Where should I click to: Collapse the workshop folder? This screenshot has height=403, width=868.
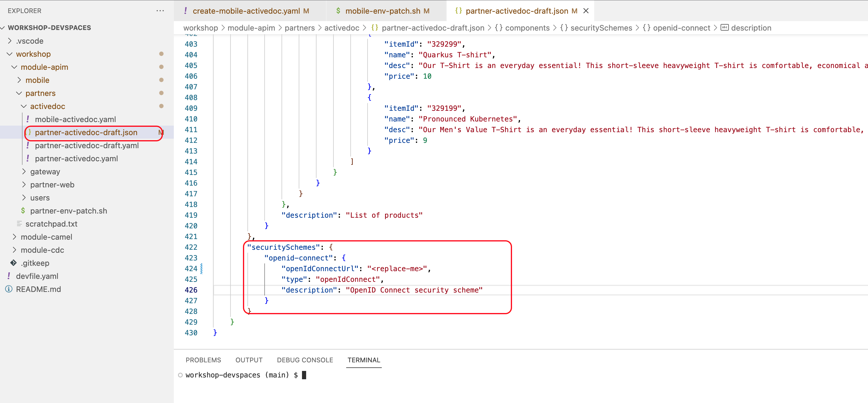tap(10, 54)
